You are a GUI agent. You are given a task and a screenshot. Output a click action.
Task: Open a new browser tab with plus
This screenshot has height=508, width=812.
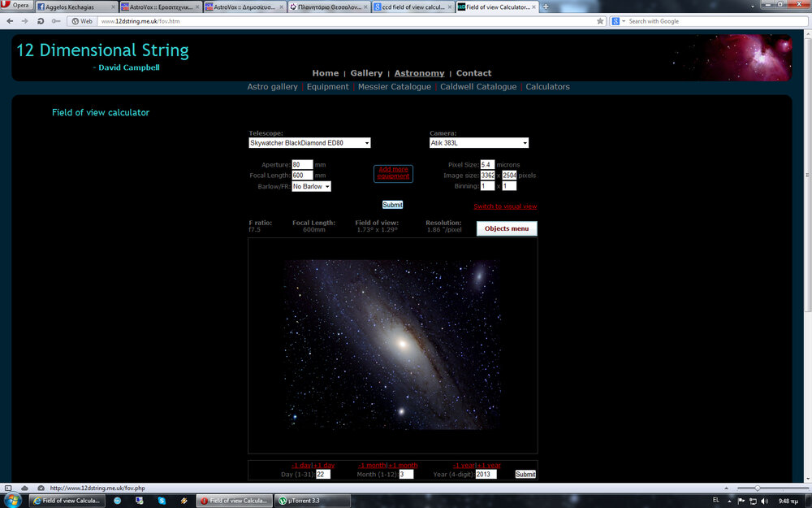pos(546,7)
